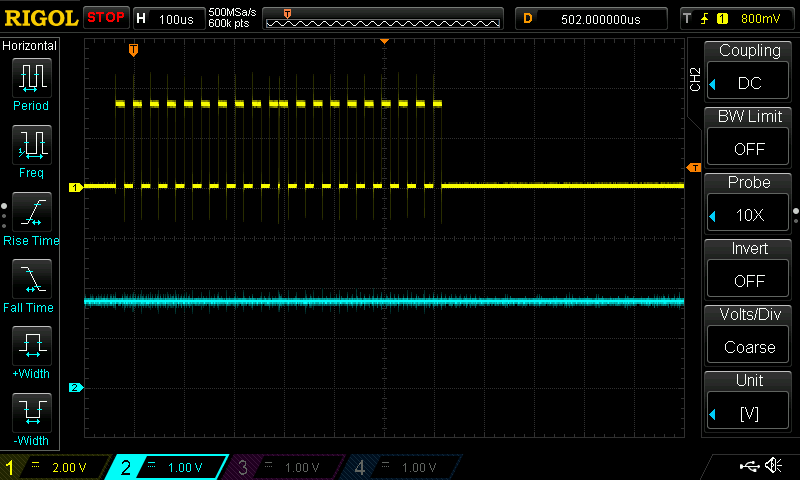The height and width of the screenshot is (480, 800).
Task: Click the red STOP status button
Action: (x=106, y=18)
